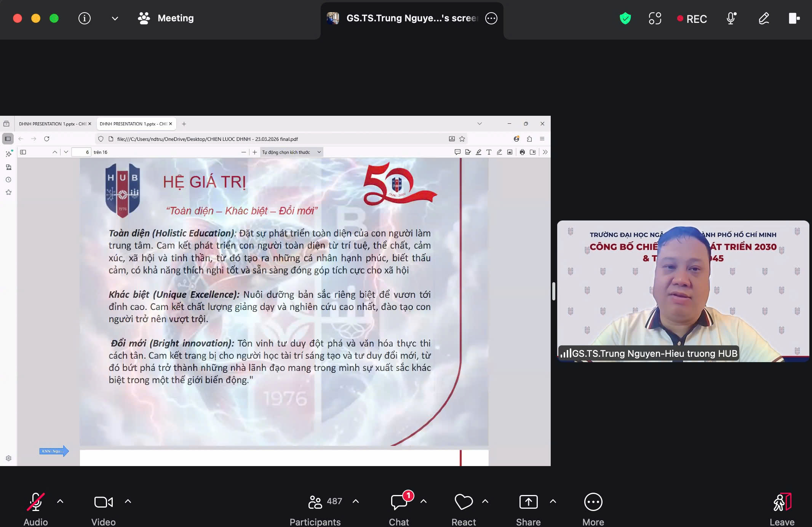Expand the chevron next to Participants count
The image size is (812, 527).
(x=356, y=501)
